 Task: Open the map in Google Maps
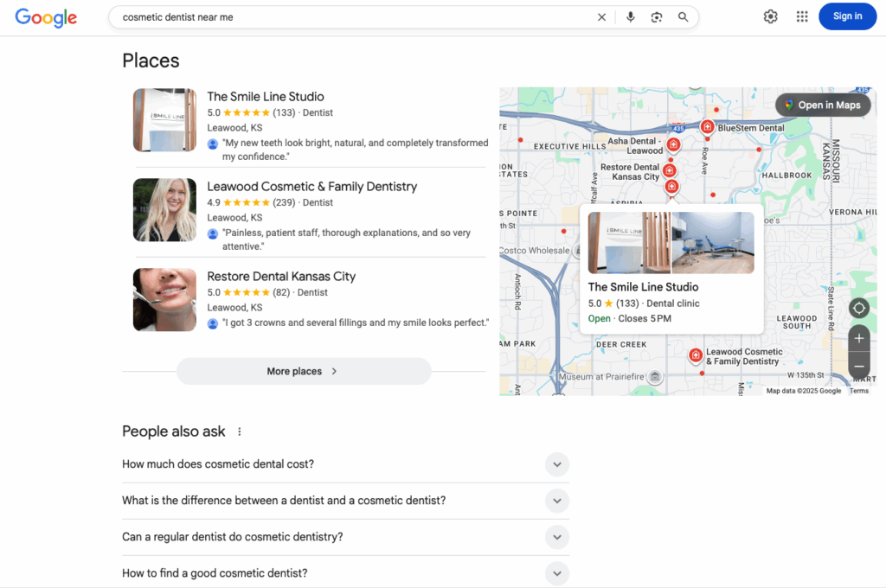822,105
